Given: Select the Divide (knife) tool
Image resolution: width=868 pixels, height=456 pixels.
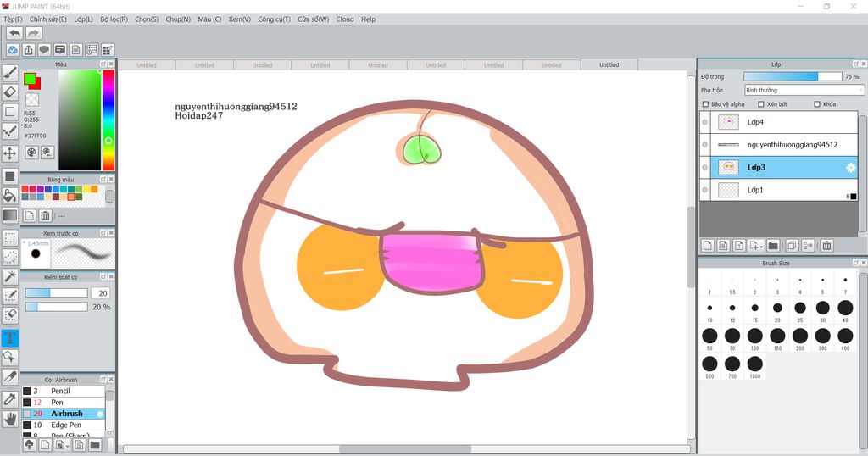Looking at the screenshot, I should 10,376.
